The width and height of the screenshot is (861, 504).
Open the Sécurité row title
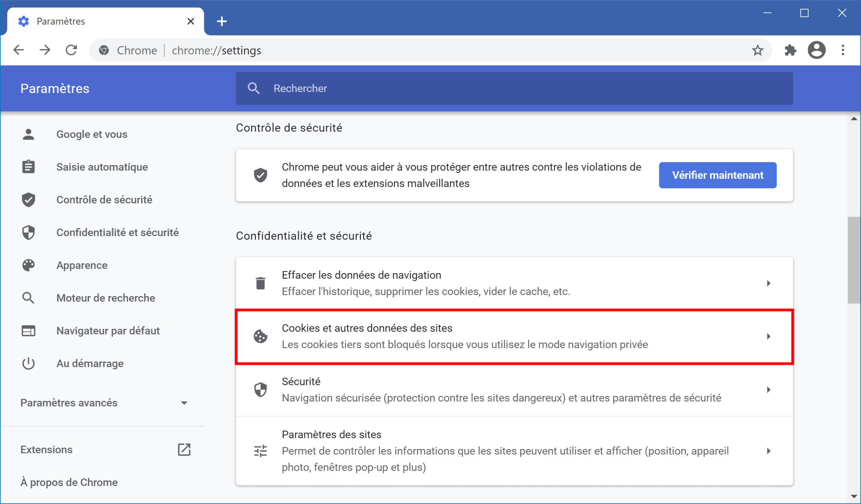tap(301, 381)
